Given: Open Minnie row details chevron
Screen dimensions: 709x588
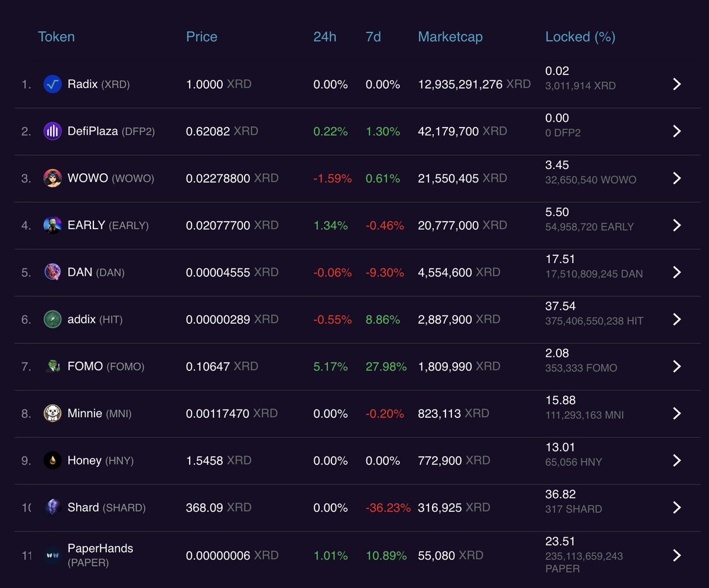Looking at the screenshot, I should click(x=677, y=413).
